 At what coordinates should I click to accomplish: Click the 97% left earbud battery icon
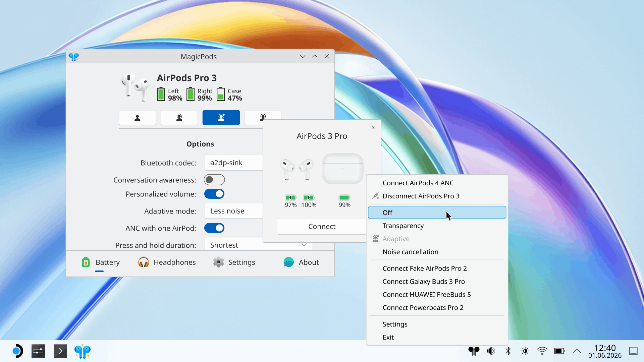[290, 197]
